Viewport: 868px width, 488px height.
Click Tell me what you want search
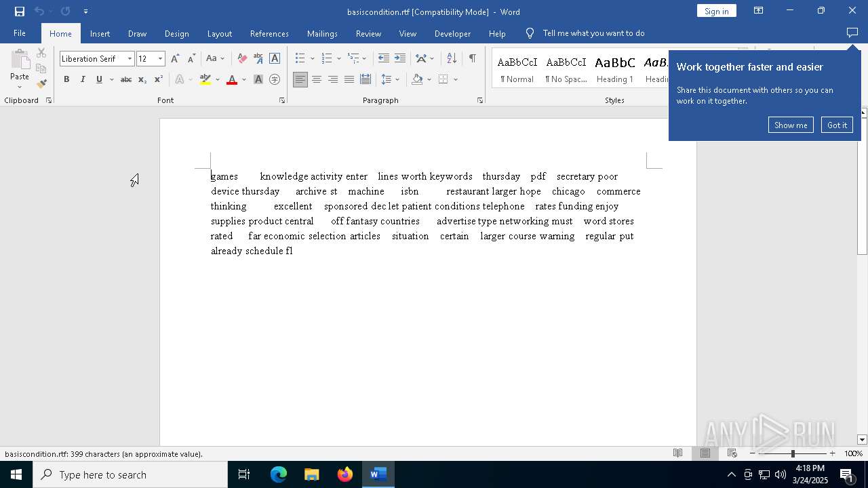click(x=593, y=33)
